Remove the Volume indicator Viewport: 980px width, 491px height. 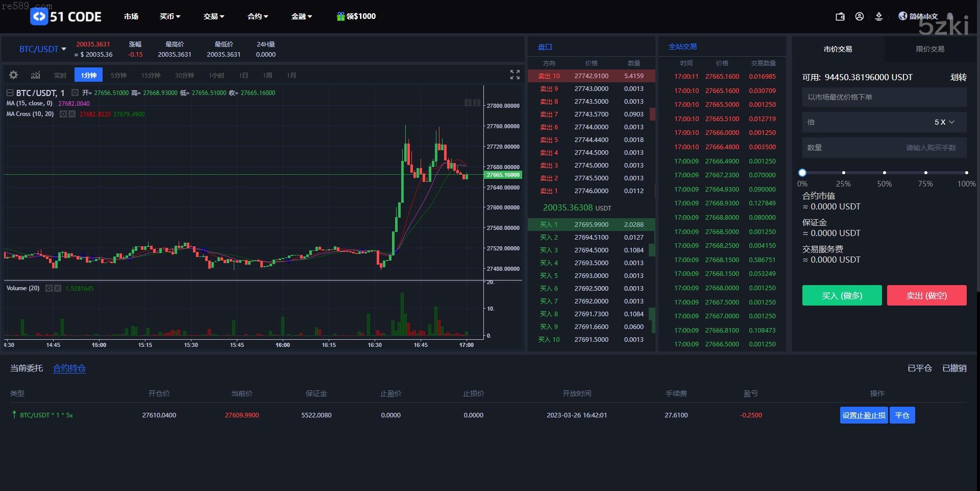pyautogui.click(x=58, y=288)
